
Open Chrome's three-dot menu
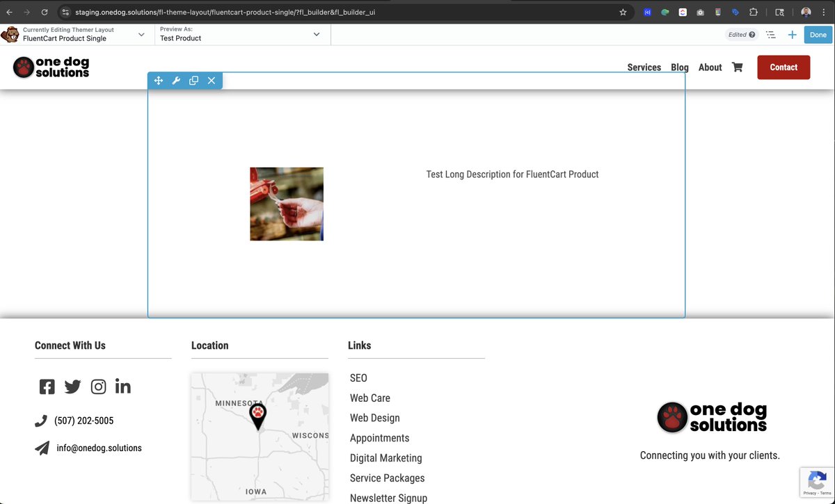[x=824, y=13]
